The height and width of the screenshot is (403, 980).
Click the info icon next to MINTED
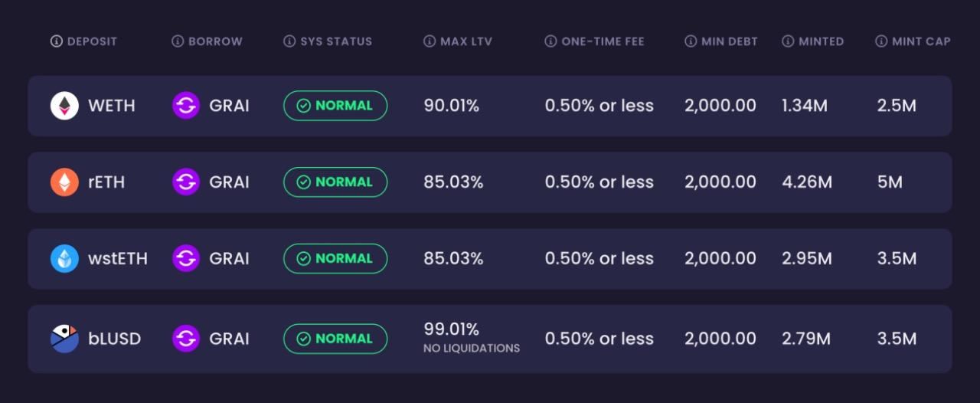point(788,41)
